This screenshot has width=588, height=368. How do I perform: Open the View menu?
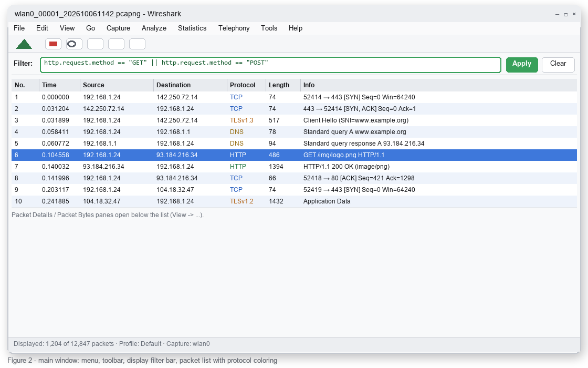coord(67,28)
